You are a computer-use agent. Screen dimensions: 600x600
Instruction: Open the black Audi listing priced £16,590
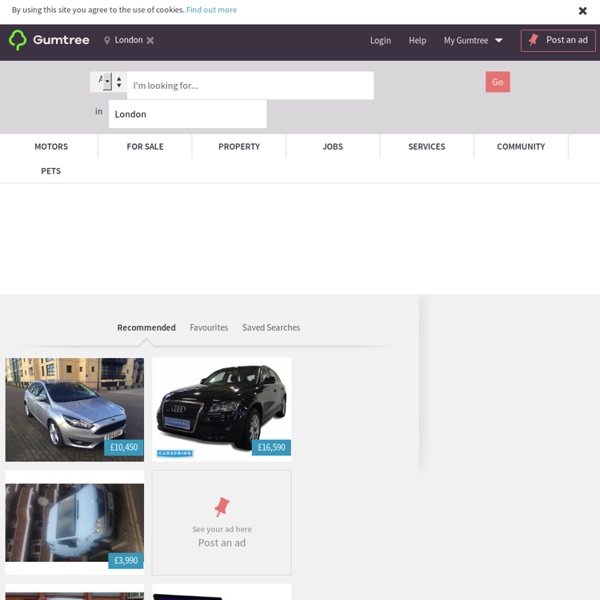click(221, 409)
